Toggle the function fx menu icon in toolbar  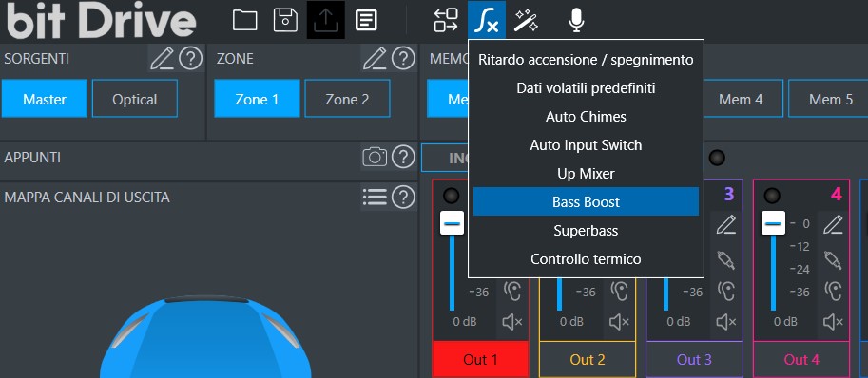click(x=487, y=21)
